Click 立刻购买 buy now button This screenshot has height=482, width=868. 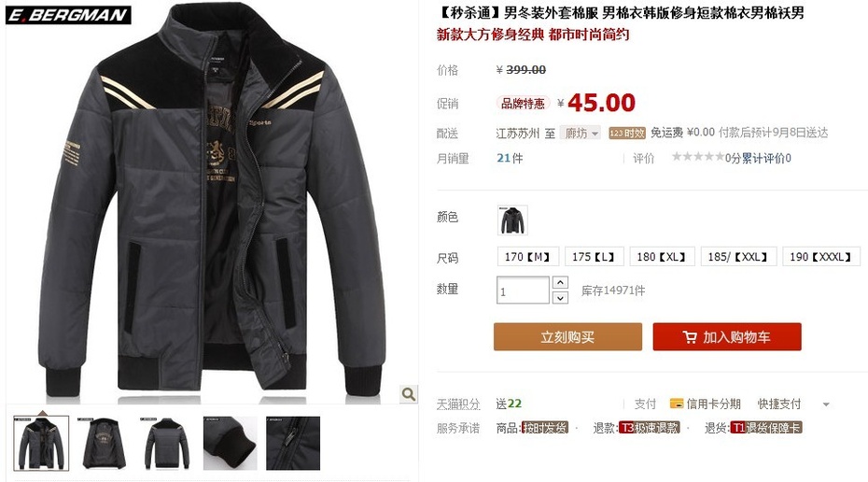568,337
